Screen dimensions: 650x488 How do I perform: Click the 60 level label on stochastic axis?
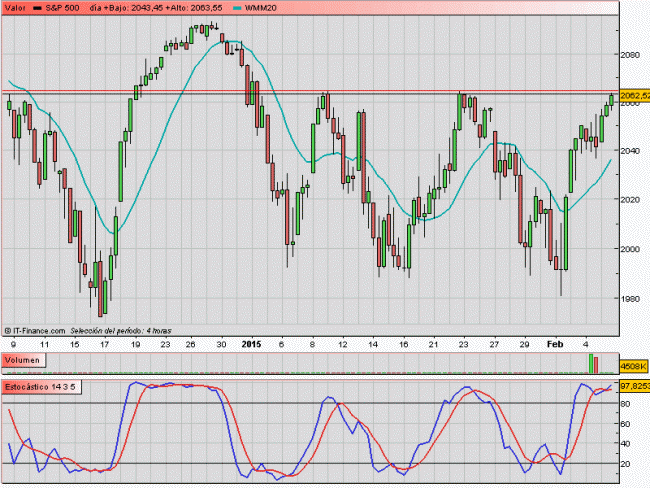point(625,424)
